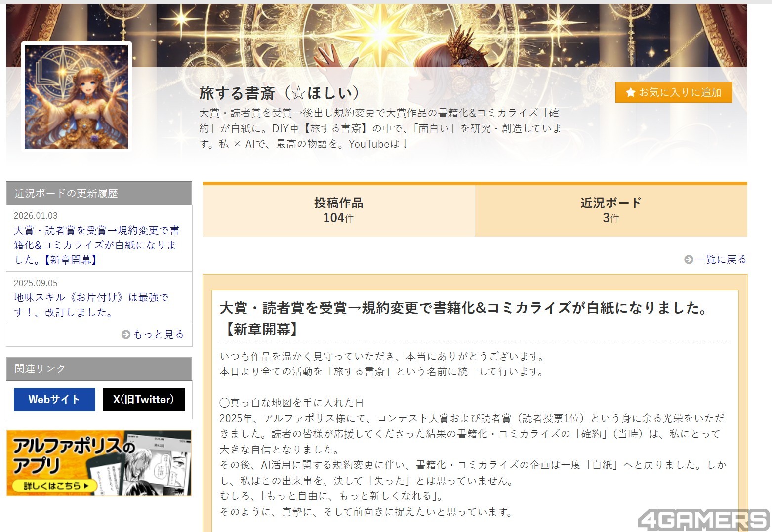Screen dimensions: 772x532
Task: Open the 2026.01.03 board update entry
Action: [x=96, y=245]
